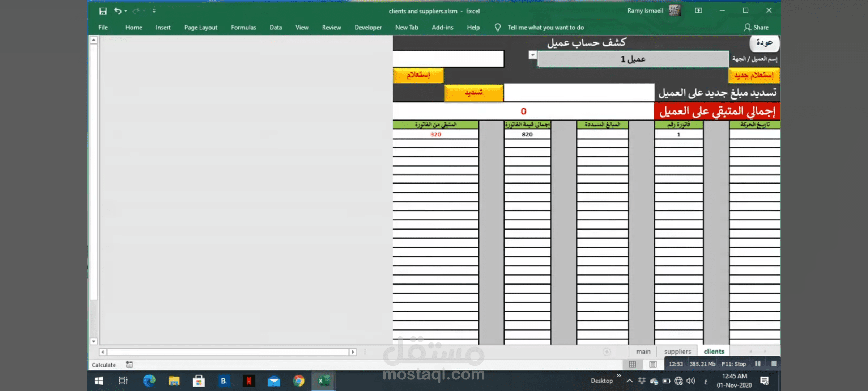Viewport: 868px width, 391px height.
Task: Switch to Normal view icon
Action: (x=632, y=364)
